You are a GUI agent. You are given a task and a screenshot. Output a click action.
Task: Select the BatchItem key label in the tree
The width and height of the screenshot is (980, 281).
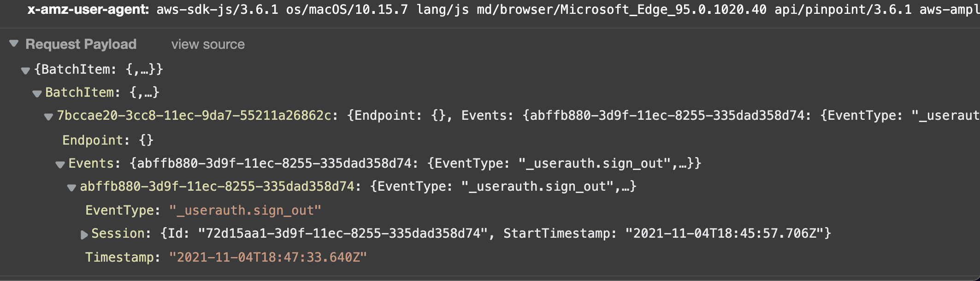coord(79,92)
